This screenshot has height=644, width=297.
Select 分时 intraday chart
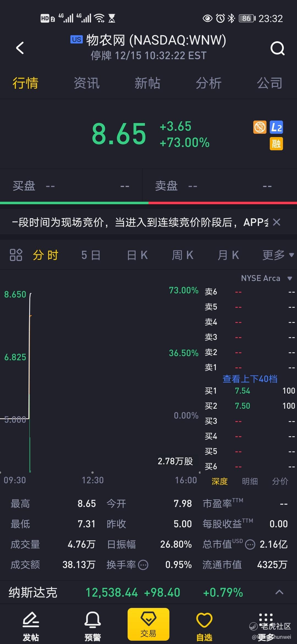[x=46, y=255]
